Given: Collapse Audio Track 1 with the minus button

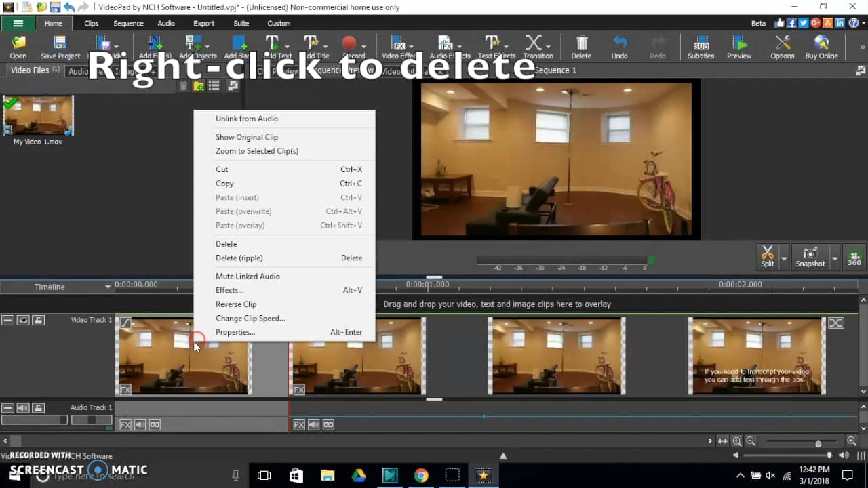Looking at the screenshot, I should click(7, 408).
